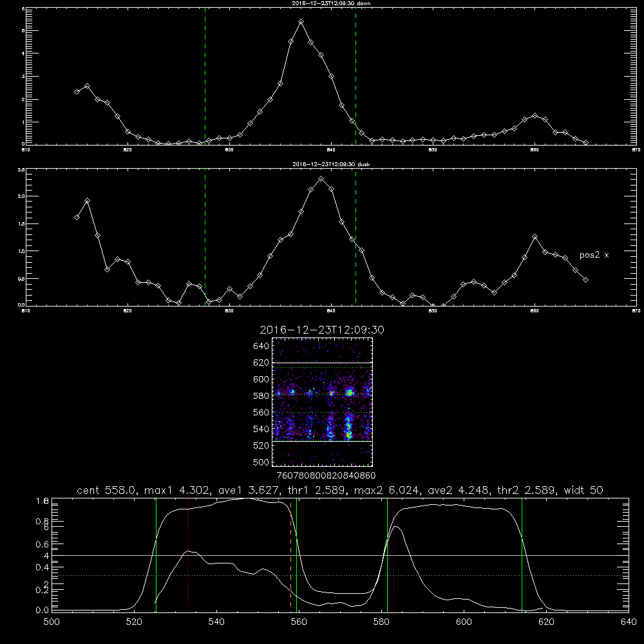Click the image x-axis label '760780800820840860'
The image size is (644, 644).
click(x=326, y=476)
